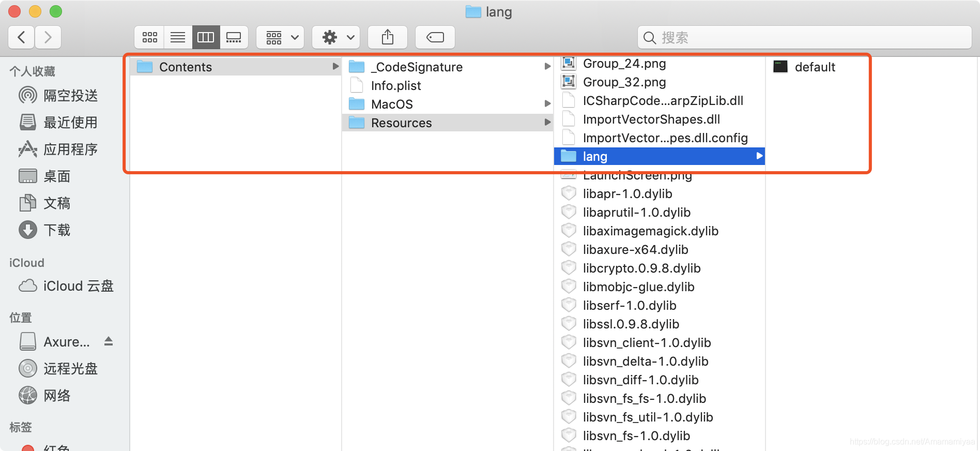The width and height of the screenshot is (980, 451).
Task: Select libserf-1.0.dylib
Action: [x=659, y=306]
